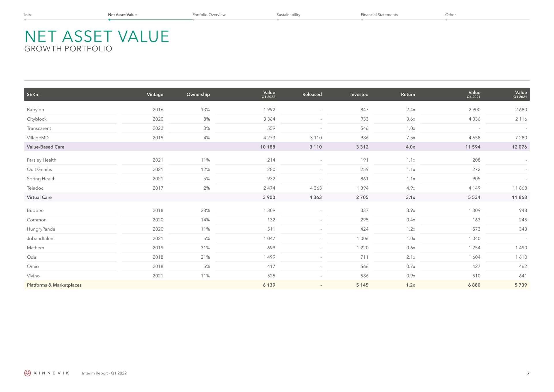Viewport: 554px width, 392px height.
Task: Click Value-Based Care total 10 188
Action: [267, 147]
